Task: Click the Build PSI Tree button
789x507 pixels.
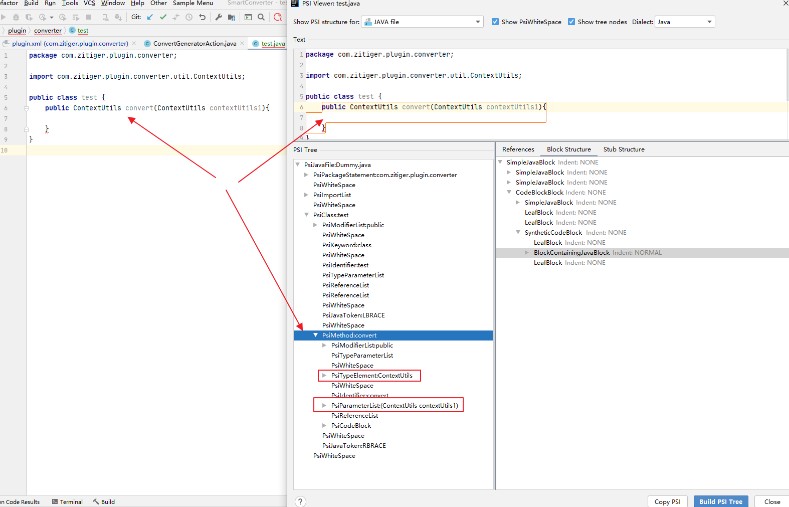Action: pyautogui.click(x=721, y=501)
